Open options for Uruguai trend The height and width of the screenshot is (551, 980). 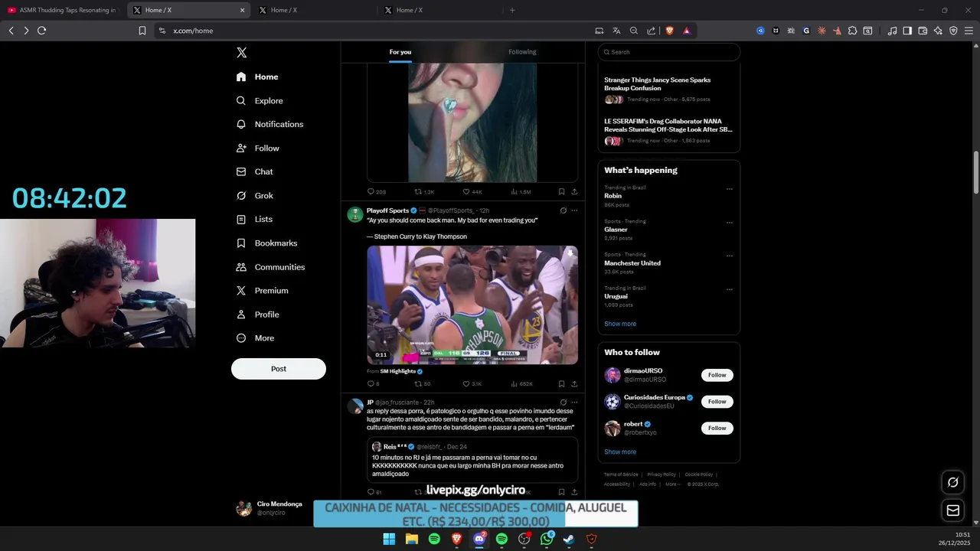coord(730,290)
